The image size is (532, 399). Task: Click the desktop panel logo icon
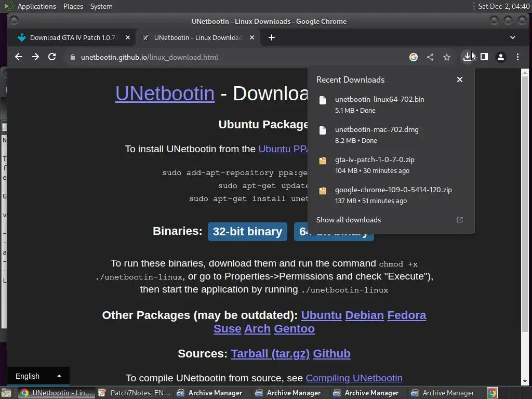pyautogui.click(x=8, y=6)
